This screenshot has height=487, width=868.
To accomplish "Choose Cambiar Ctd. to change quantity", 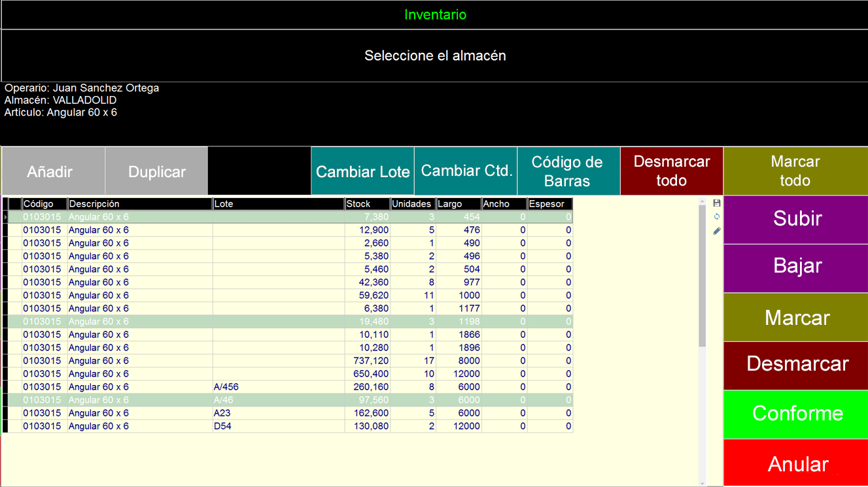I will click(x=466, y=171).
